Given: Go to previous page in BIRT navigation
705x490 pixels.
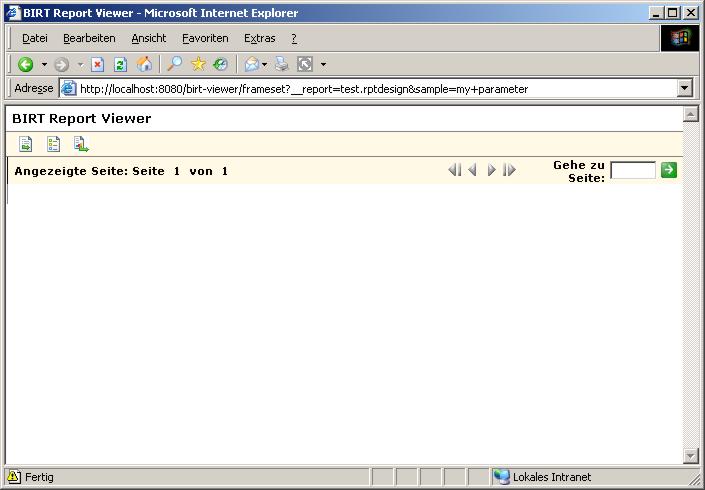Looking at the screenshot, I should 472,170.
